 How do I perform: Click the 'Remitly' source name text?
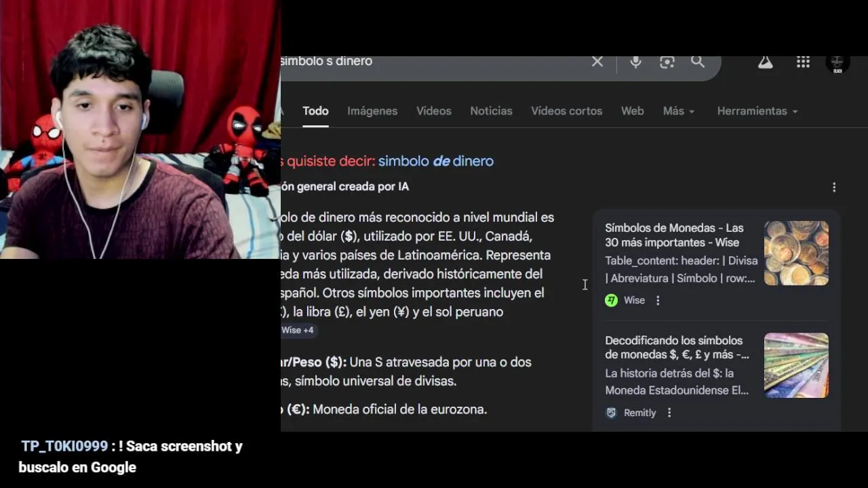coord(640,413)
